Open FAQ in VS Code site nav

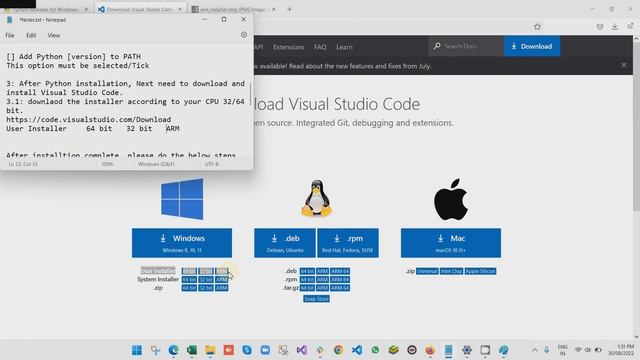(320, 47)
